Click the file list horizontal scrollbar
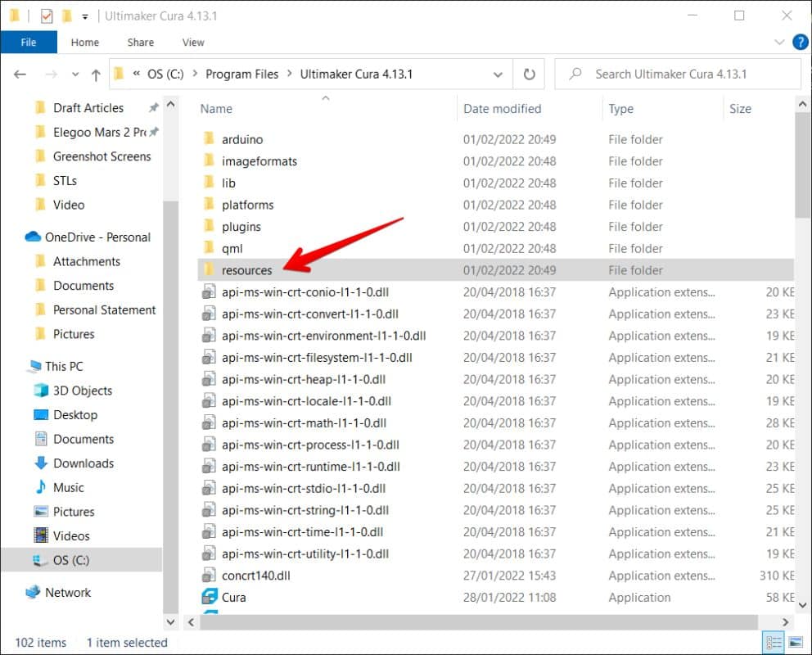 tap(479, 622)
